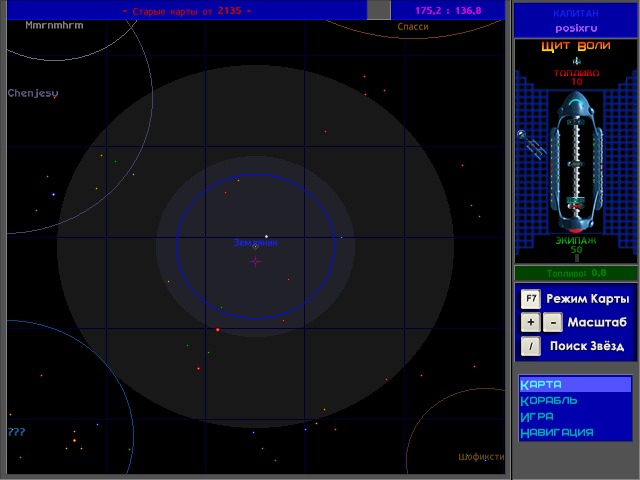The height and width of the screenshot is (480, 640).
Task: Click the F7 map mode key icon
Action: click(x=531, y=299)
